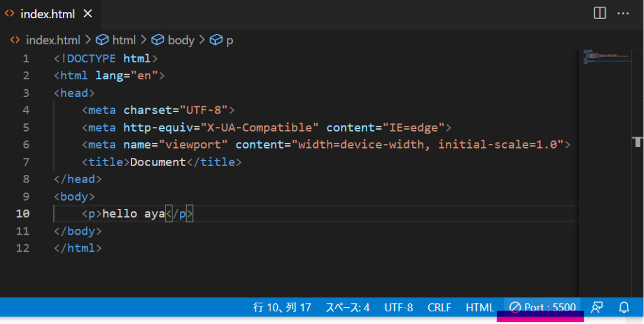The width and height of the screenshot is (644, 324).
Task: Change the CRLF end of line sequence
Action: tap(439, 308)
